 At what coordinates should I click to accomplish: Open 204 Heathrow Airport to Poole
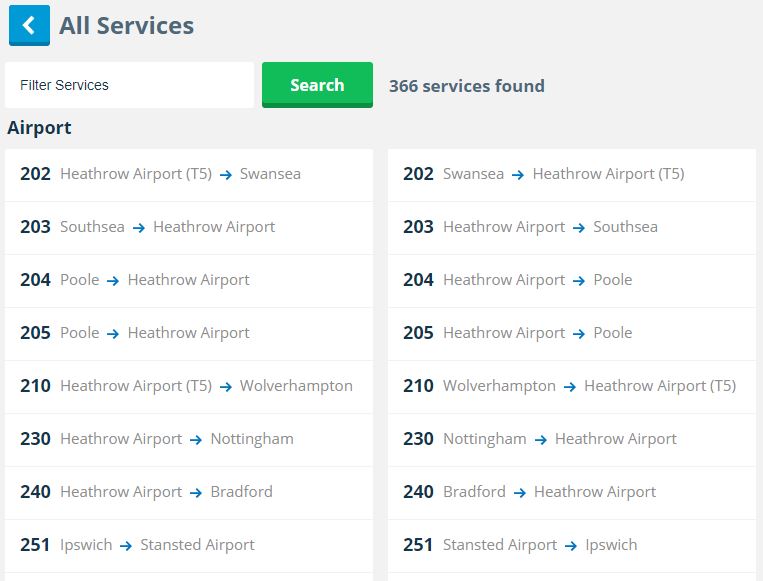click(x=571, y=280)
